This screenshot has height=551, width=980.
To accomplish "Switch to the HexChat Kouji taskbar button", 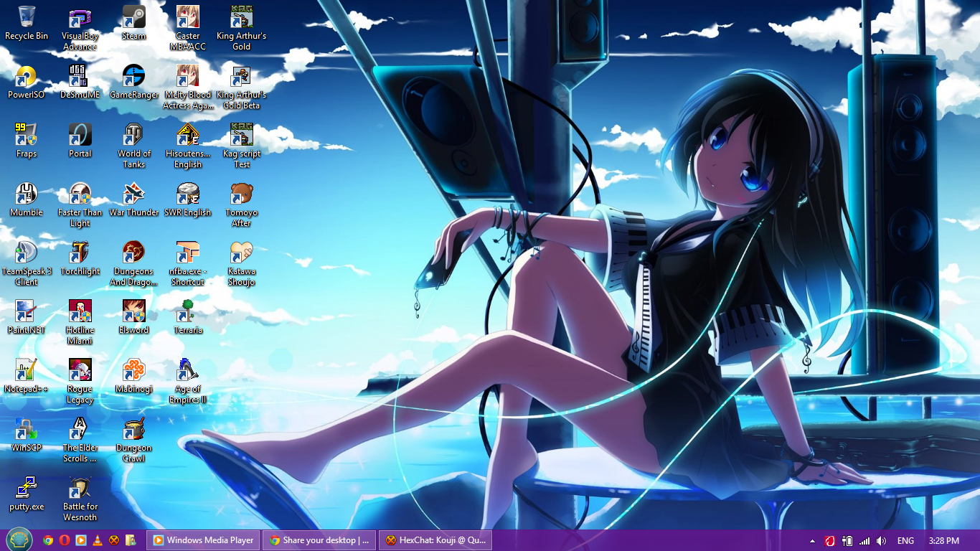I will coord(435,540).
